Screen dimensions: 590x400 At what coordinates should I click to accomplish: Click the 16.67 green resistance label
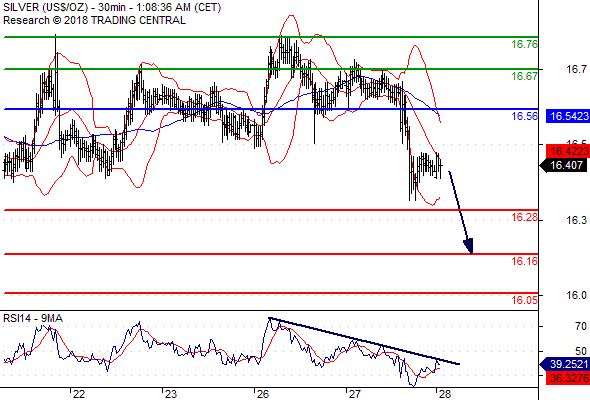[524, 76]
